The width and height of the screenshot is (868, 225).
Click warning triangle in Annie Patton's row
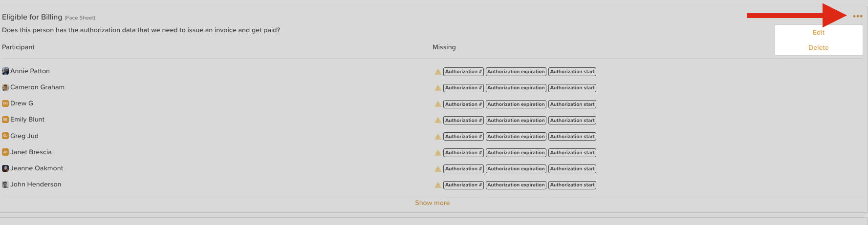[438, 72]
